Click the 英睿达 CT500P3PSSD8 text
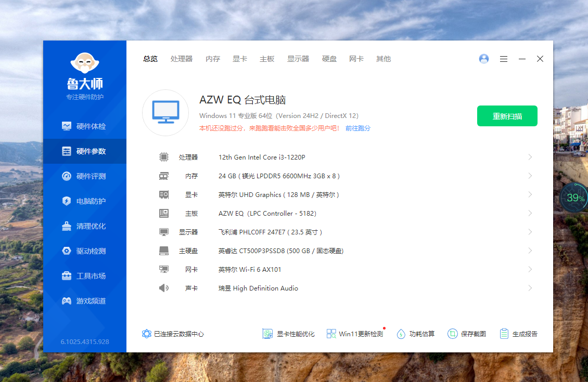This screenshot has width=588, height=382. (x=281, y=251)
